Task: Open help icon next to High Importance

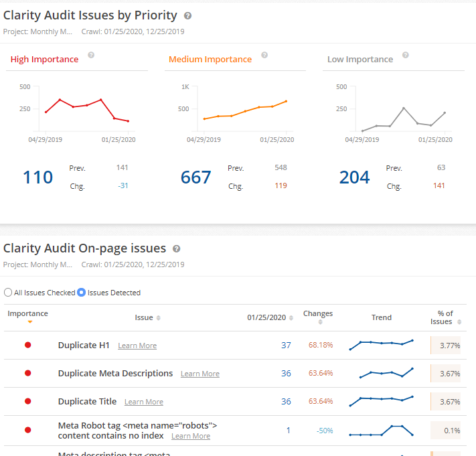Action: [x=91, y=55]
